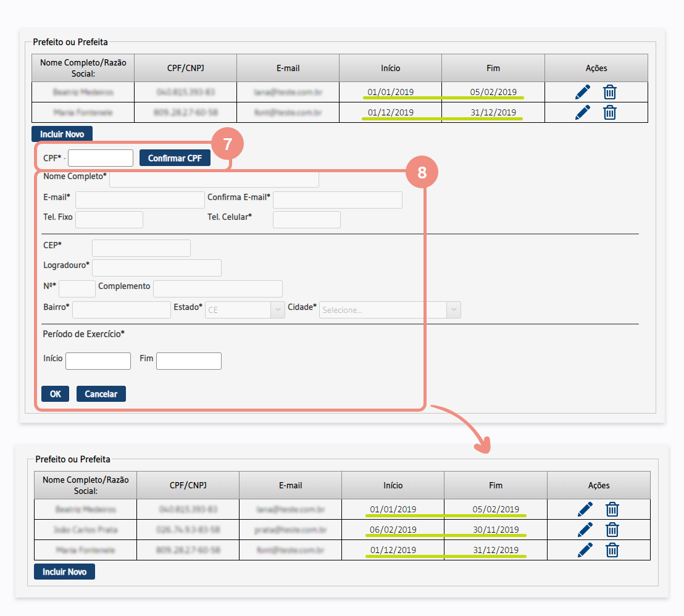Image resolution: width=684 pixels, height=616 pixels.
Task: Click trash icon for 01/01/2019 row in upper table
Action: pos(609,93)
